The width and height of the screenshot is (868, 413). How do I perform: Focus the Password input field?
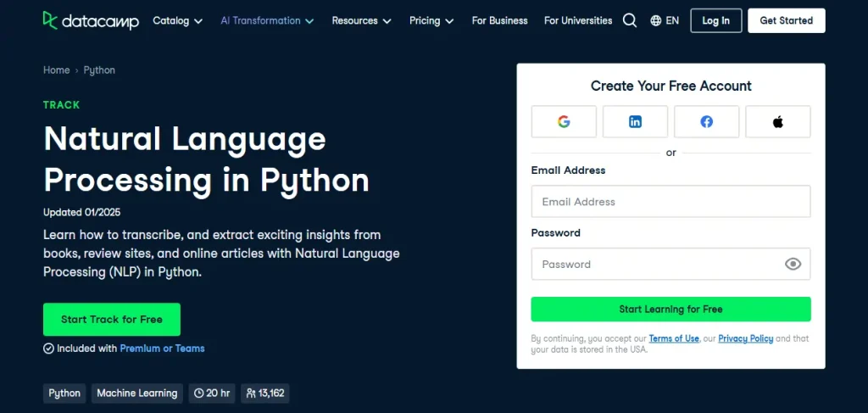tap(671, 264)
